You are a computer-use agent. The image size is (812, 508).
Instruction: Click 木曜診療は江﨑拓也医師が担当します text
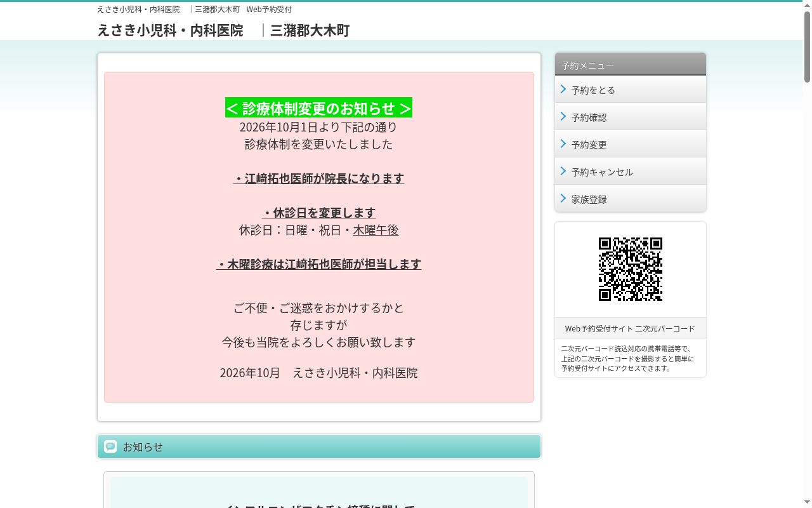tap(318, 264)
